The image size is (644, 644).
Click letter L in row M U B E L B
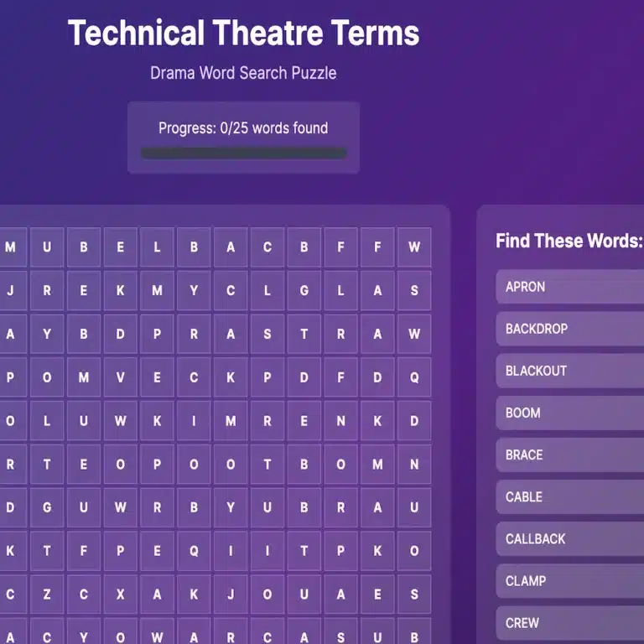click(x=157, y=247)
